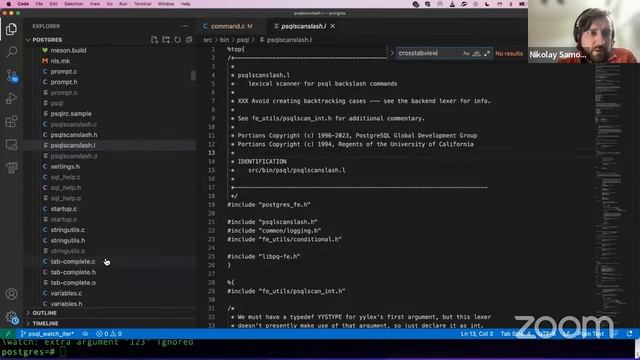Expand replace field in find widget
The height and width of the screenshot is (360, 640).
pyautogui.click(x=392, y=53)
